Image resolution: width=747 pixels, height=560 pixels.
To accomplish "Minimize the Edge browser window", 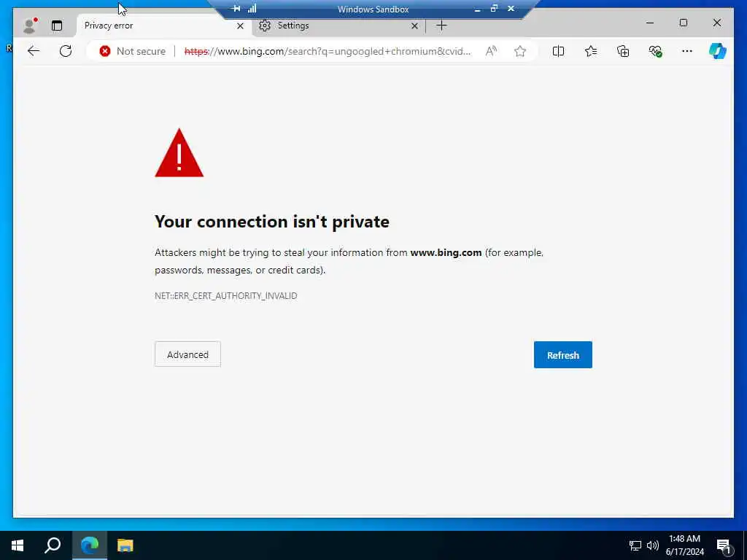I will point(650,23).
